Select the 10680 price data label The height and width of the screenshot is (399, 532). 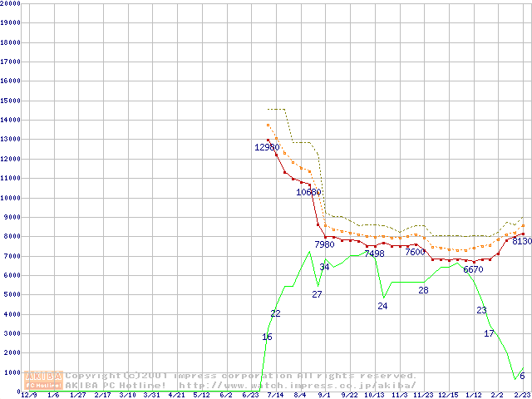(308, 192)
